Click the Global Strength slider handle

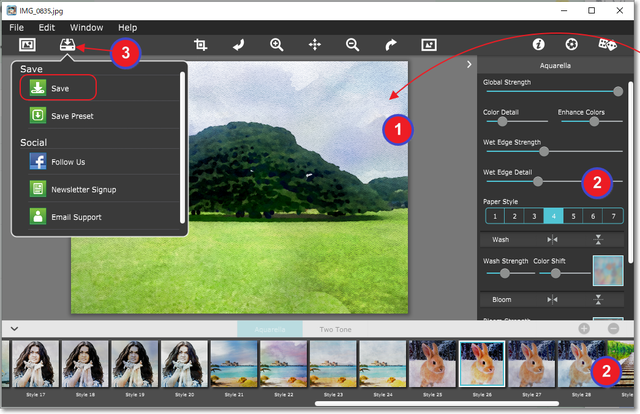(x=618, y=91)
